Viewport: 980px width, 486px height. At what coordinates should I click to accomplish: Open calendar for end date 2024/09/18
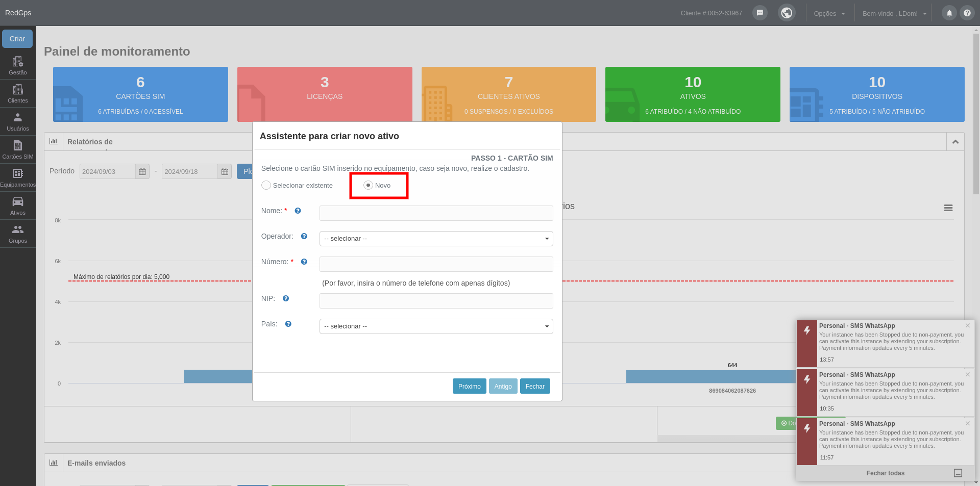coord(225,171)
